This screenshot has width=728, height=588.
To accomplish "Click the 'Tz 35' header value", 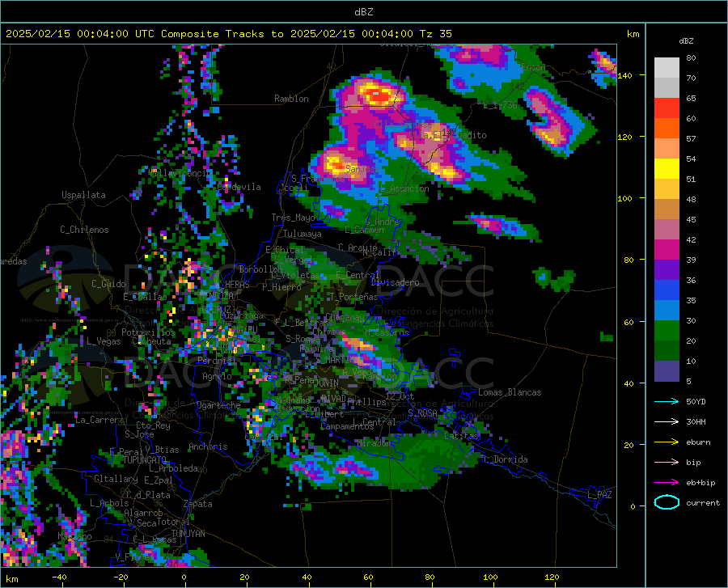I will click(x=436, y=33).
